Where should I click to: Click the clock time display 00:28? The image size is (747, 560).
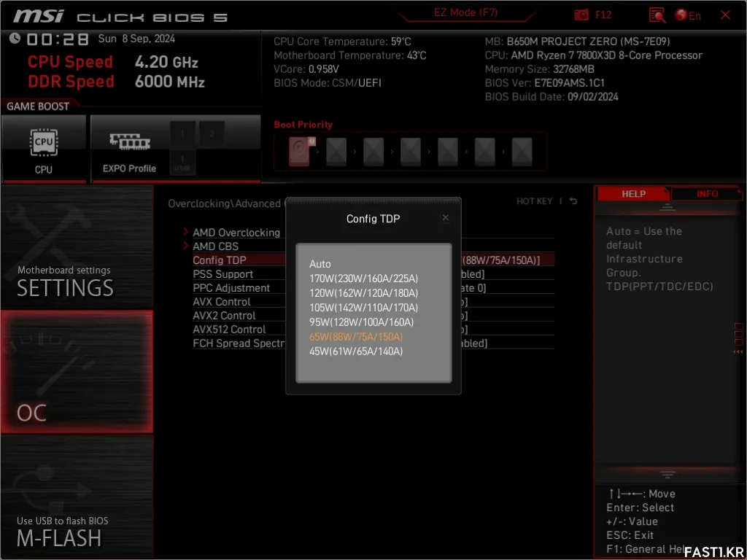(57, 39)
